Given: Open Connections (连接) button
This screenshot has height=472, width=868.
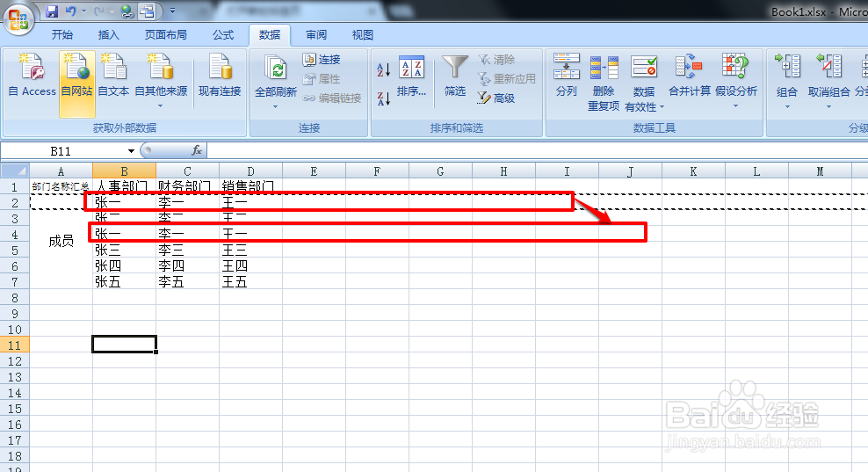Looking at the screenshot, I should click(x=322, y=59).
